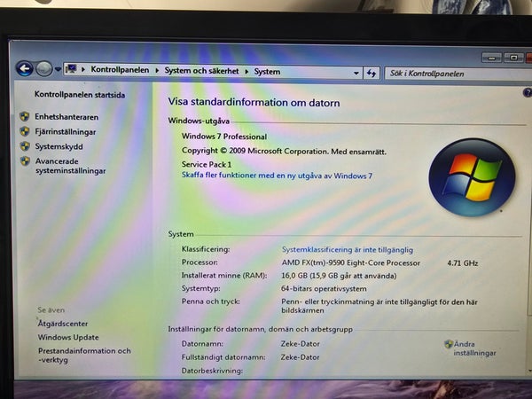Select Kontrollpanelen in the breadcrumb path
The image size is (532, 399).
click(x=120, y=70)
